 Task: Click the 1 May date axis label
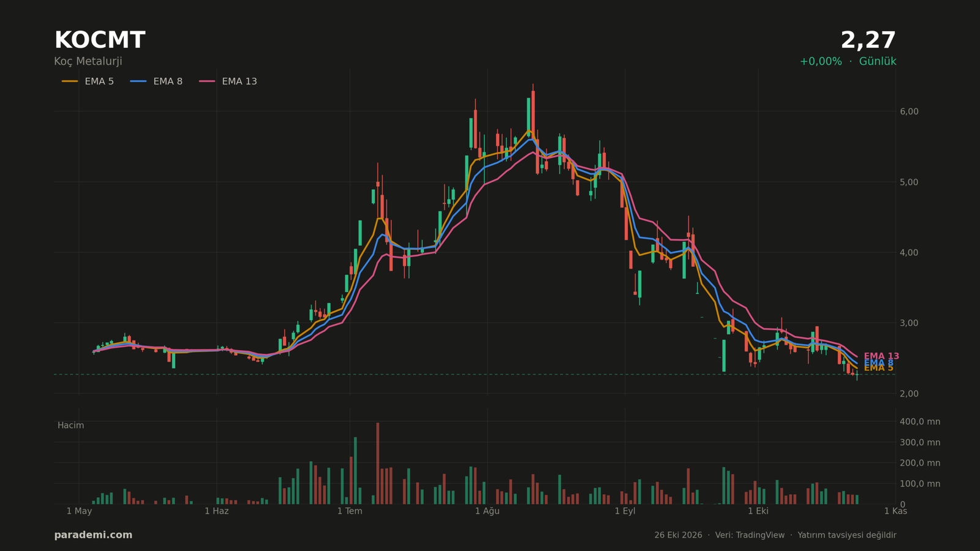tap(79, 511)
